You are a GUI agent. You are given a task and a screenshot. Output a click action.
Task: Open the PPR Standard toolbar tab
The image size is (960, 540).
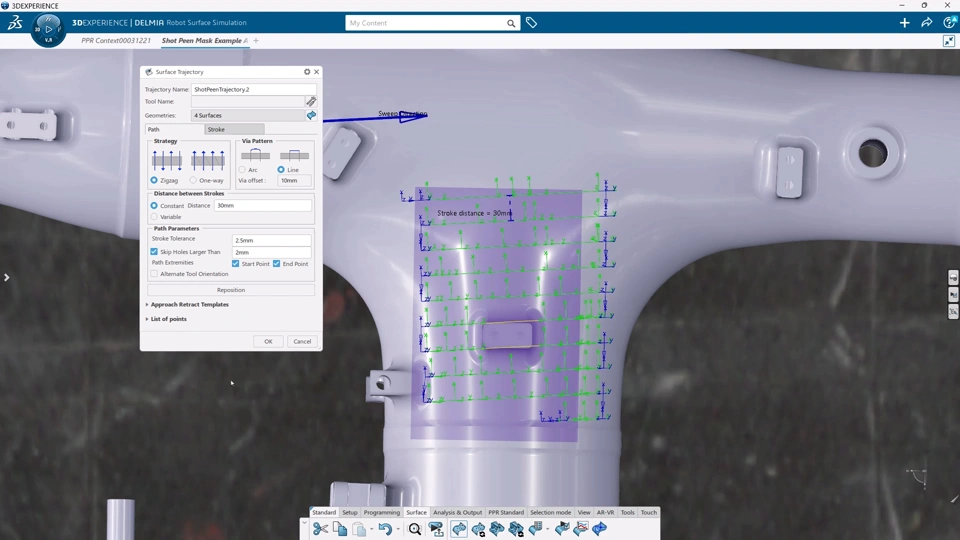tap(506, 512)
